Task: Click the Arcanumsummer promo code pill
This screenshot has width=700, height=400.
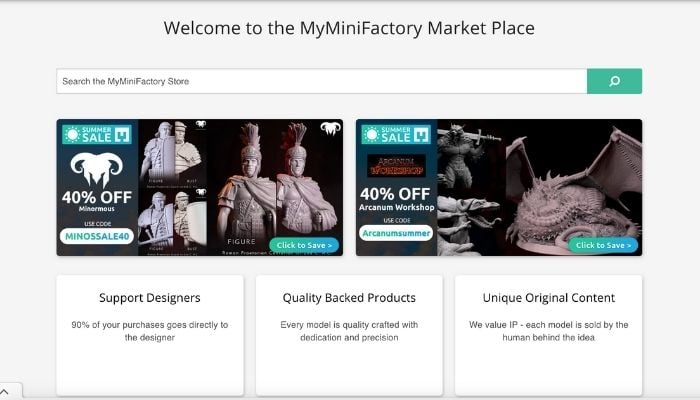Action: point(396,233)
